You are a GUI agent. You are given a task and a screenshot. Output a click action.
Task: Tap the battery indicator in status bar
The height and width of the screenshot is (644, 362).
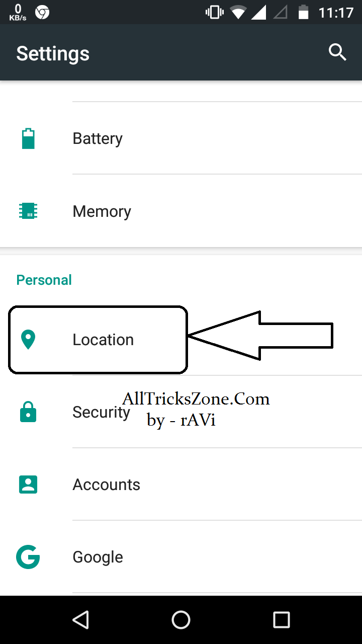point(303,12)
